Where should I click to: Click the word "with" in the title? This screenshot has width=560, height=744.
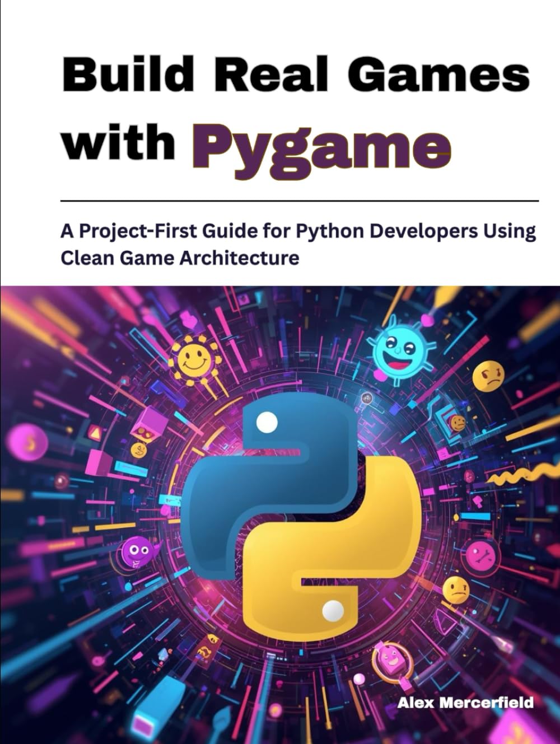point(119,142)
